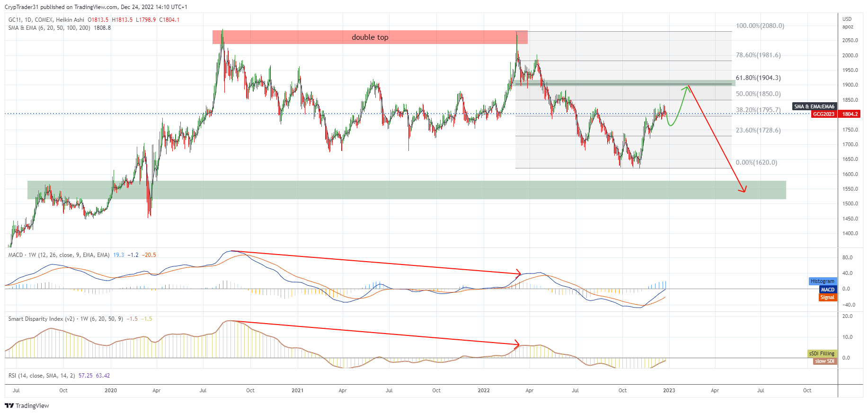Select the SMA & EMA (6, 20, 50, 100, 200) legend
Screen dimensions: 868x414
[49, 28]
